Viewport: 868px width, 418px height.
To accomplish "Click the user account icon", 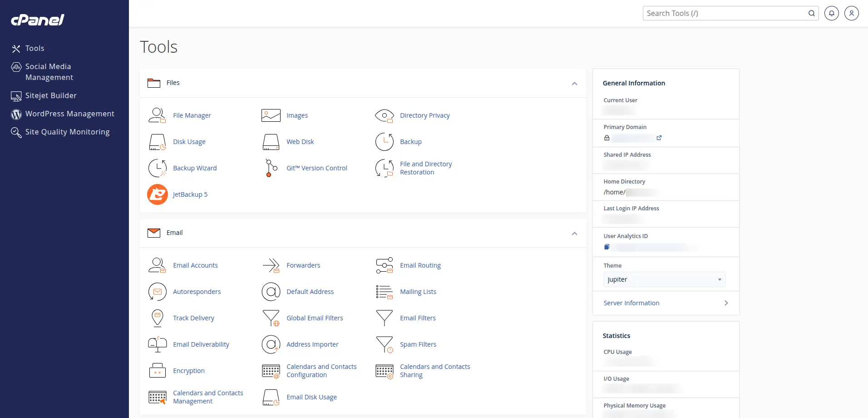I will (851, 13).
